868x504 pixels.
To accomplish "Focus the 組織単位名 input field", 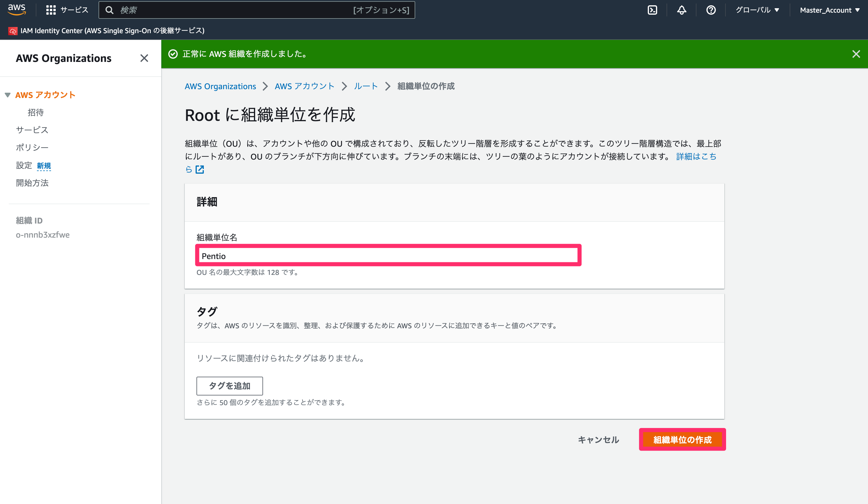I will 389,256.
